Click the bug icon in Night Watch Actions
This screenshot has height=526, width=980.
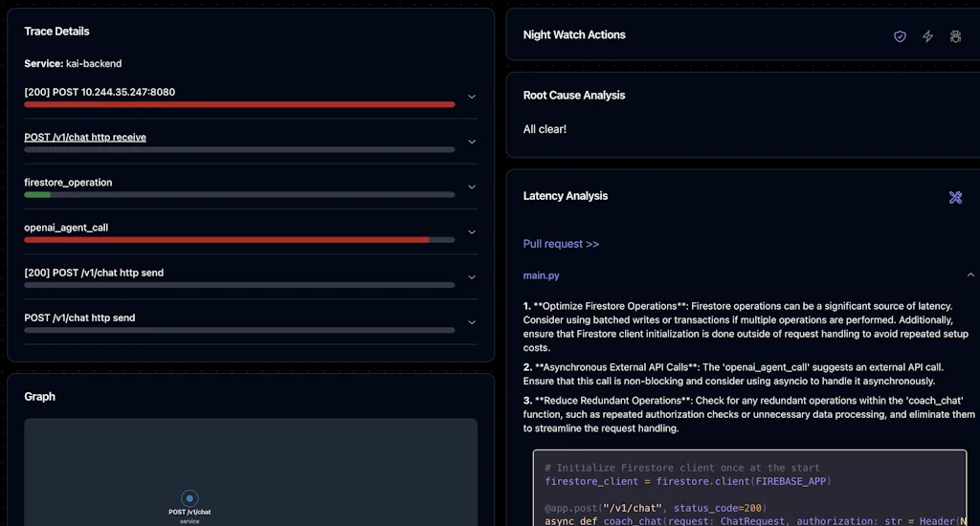[x=956, y=36]
